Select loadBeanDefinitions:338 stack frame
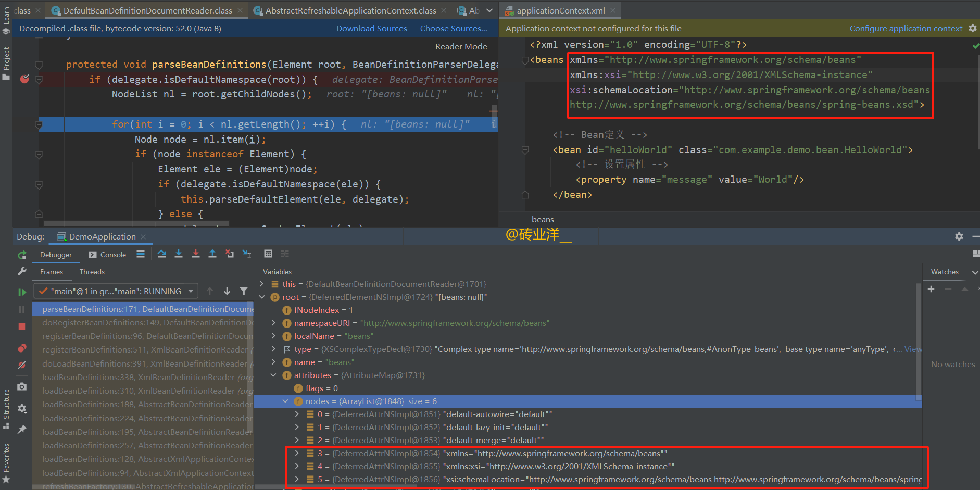This screenshot has width=980, height=490. pyautogui.click(x=143, y=378)
